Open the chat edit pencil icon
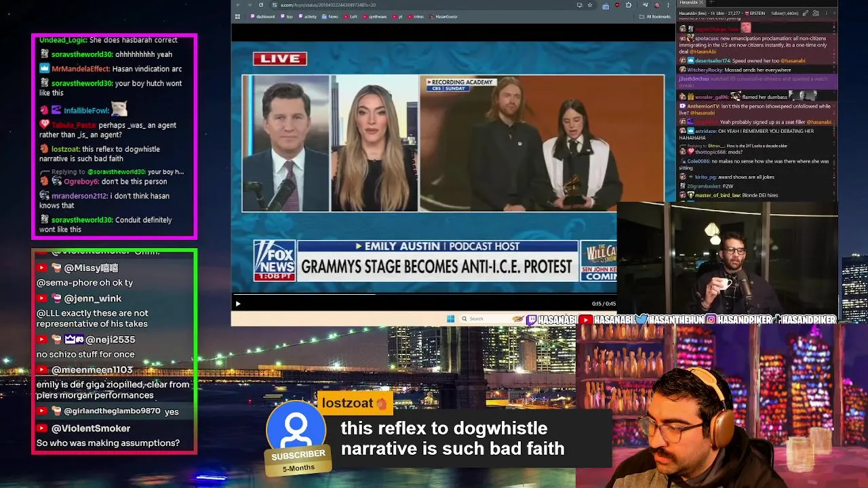Image resolution: width=868 pixels, height=488 pixels. point(805,13)
